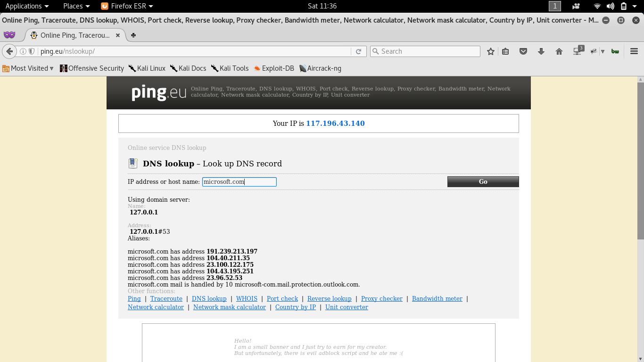Click the 23.100.122.175 address text
Image resolution: width=644 pixels, height=362 pixels.
(x=230, y=264)
